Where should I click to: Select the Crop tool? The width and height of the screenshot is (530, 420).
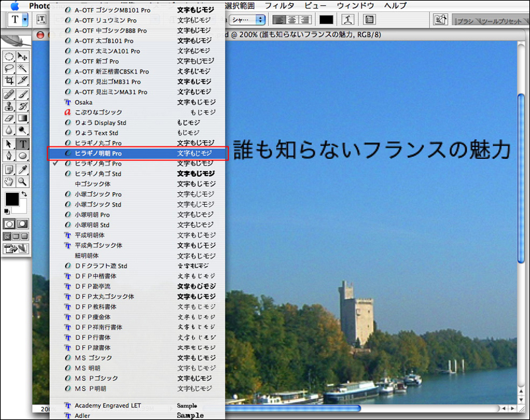coord(9,80)
